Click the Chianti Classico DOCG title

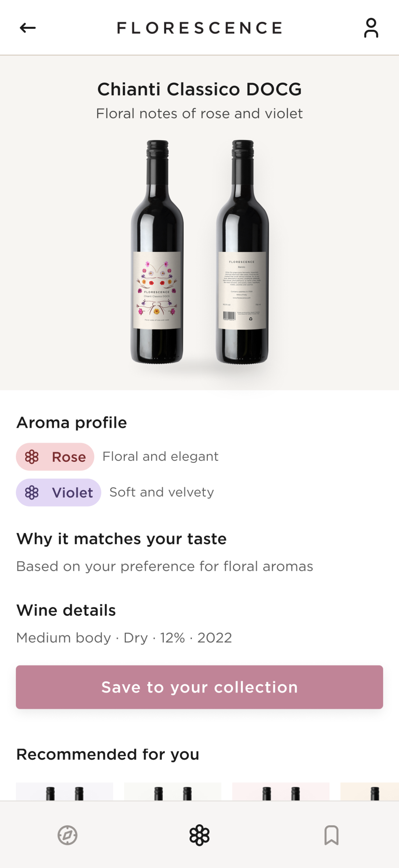(199, 89)
